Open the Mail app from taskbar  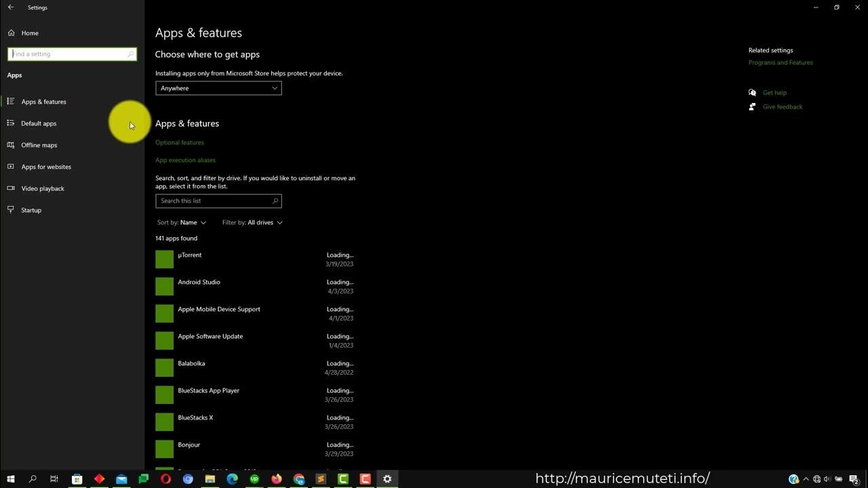pos(121,479)
